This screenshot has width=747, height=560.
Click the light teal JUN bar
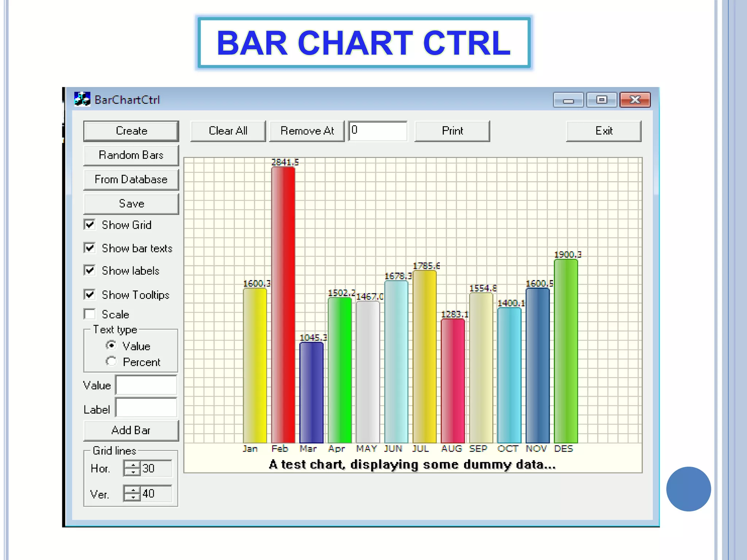pyautogui.click(x=396, y=362)
